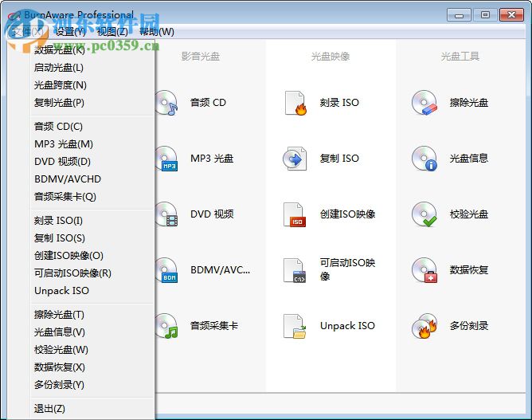Click the 复制 ISO blue arrow icon

(x=295, y=159)
